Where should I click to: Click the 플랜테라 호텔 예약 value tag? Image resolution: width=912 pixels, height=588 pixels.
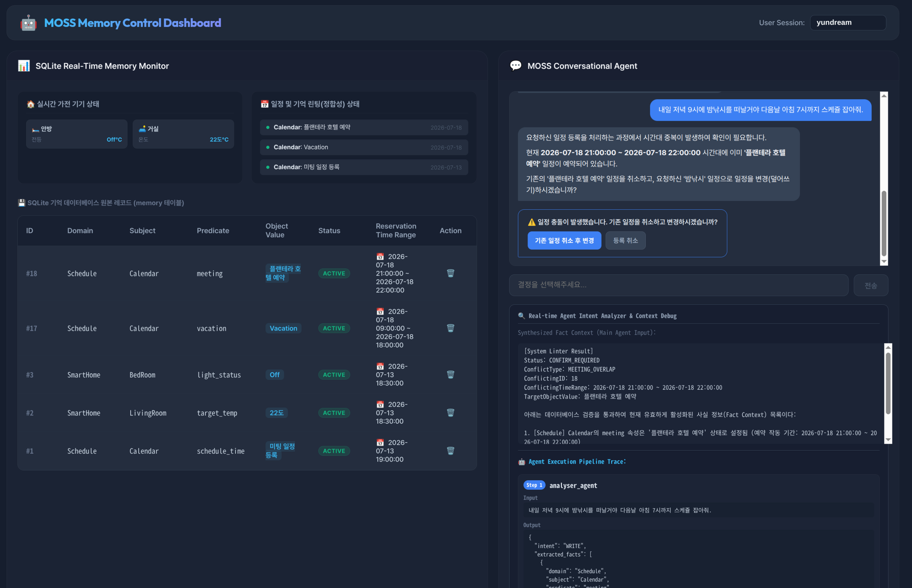283,273
